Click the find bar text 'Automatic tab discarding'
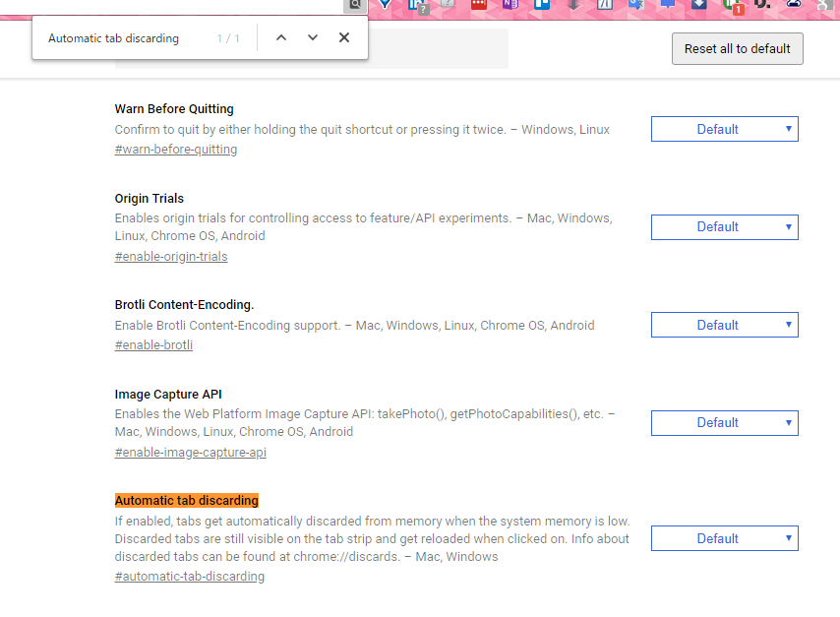The height and width of the screenshot is (617, 840). pos(113,38)
